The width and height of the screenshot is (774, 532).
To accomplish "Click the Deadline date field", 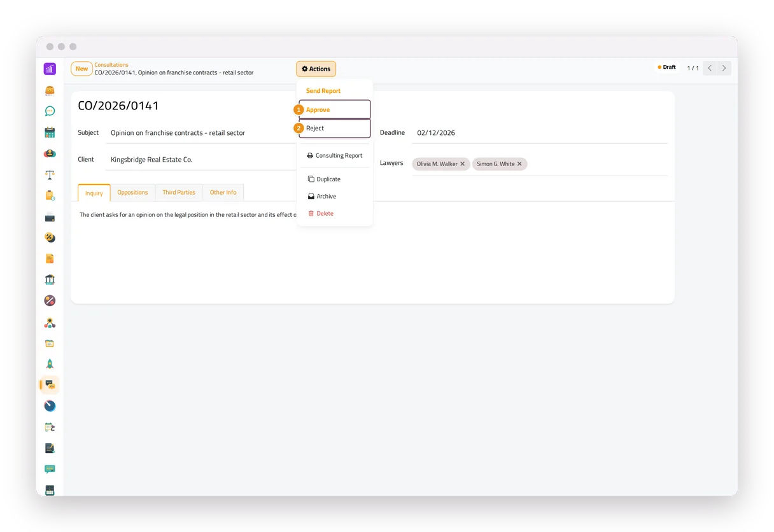I will pyautogui.click(x=540, y=133).
